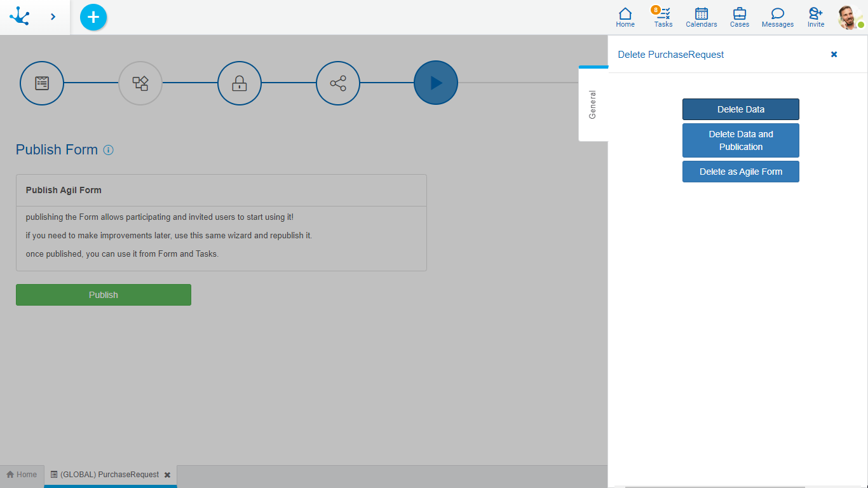Select the padlock permissions wizard step
Screen dimensions: 868x488
(240, 83)
